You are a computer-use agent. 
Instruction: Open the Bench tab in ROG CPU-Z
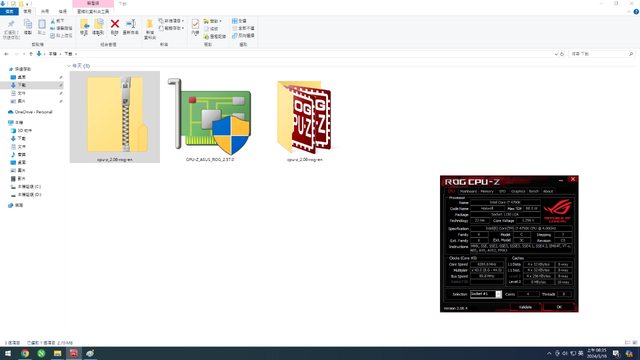point(533,191)
